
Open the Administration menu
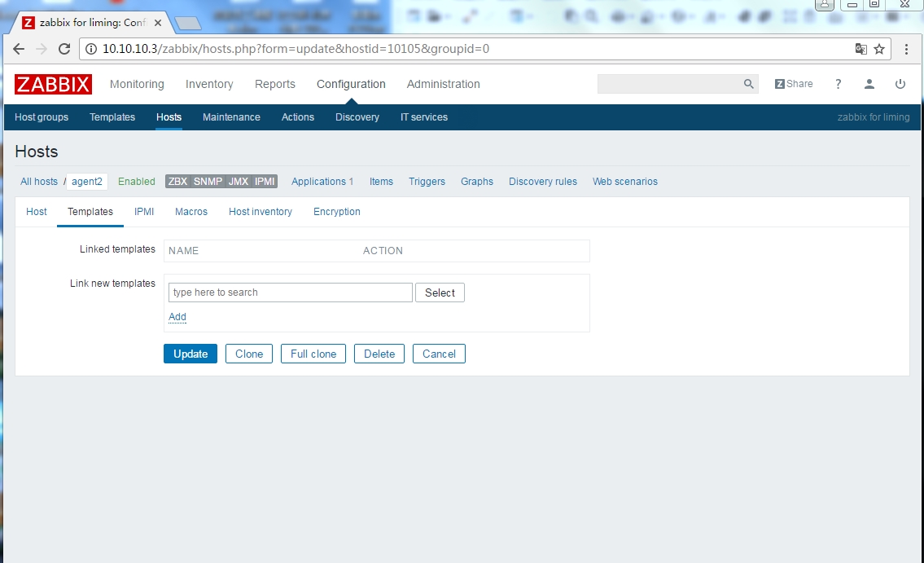tap(443, 84)
